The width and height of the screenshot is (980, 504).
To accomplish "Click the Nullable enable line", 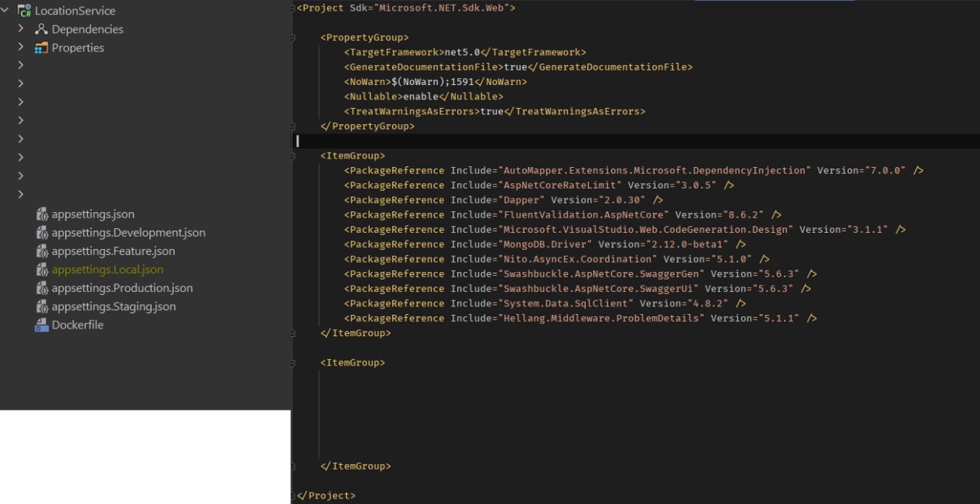I will tap(423, 97).
